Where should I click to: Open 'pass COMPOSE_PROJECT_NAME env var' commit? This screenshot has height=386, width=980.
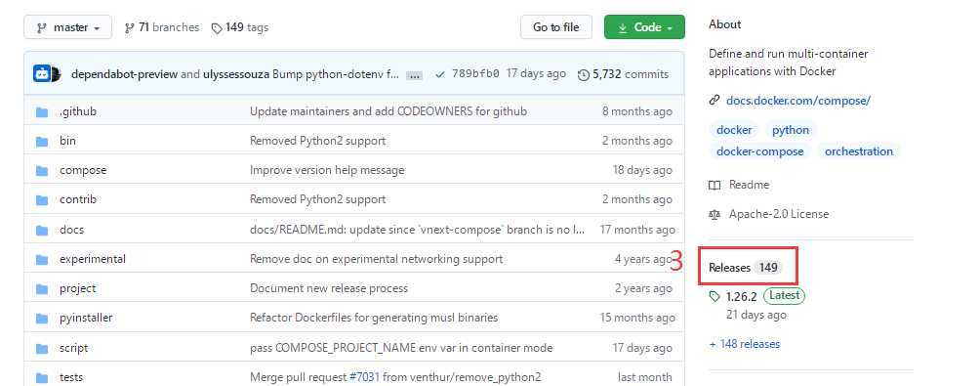pos(401,348)
